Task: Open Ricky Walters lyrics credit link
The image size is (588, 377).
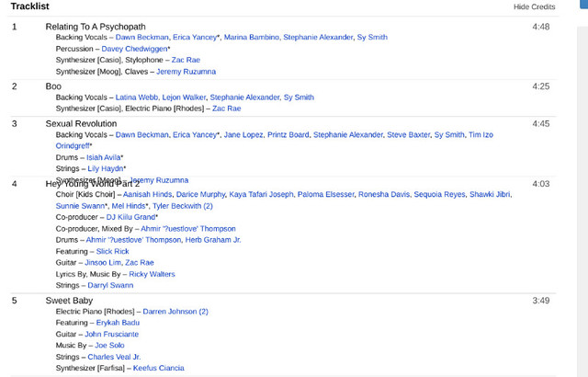Action: [152, 273]
